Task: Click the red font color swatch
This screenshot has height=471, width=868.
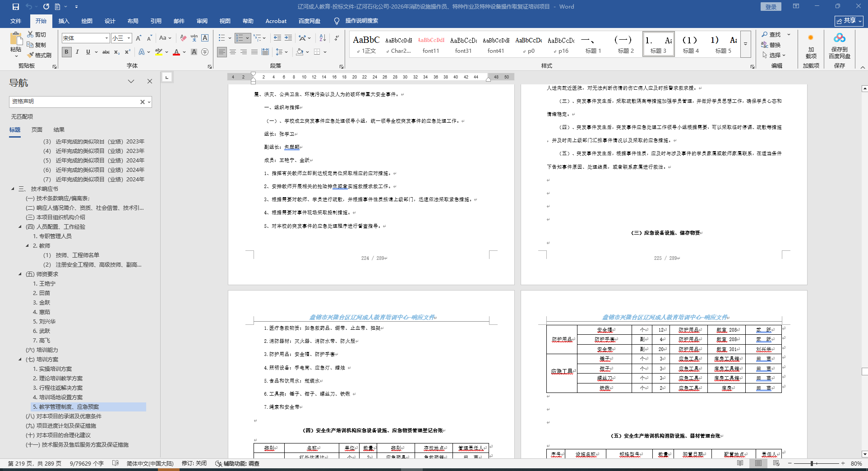Action: (176, 52)
